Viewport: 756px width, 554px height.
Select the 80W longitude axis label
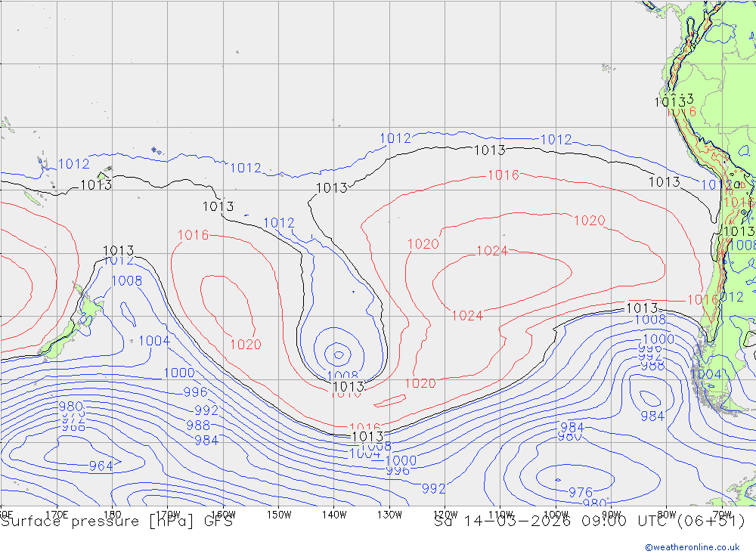coord(667,515)
